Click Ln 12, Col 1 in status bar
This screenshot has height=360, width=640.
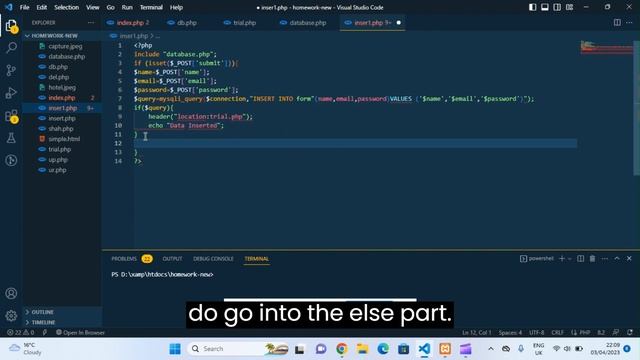(x=477, y=332)
